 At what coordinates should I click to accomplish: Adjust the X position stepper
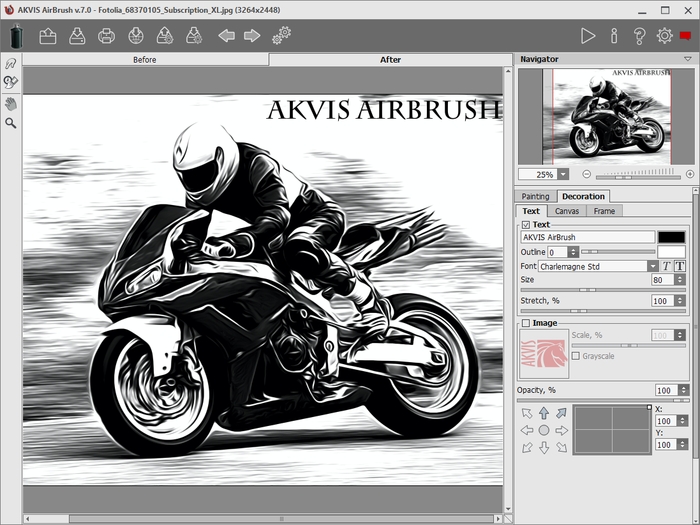point(683,421)
